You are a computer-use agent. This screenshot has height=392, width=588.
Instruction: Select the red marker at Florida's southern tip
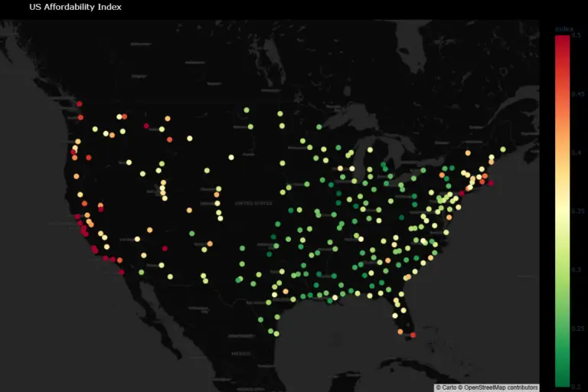[x=413, y=335]
